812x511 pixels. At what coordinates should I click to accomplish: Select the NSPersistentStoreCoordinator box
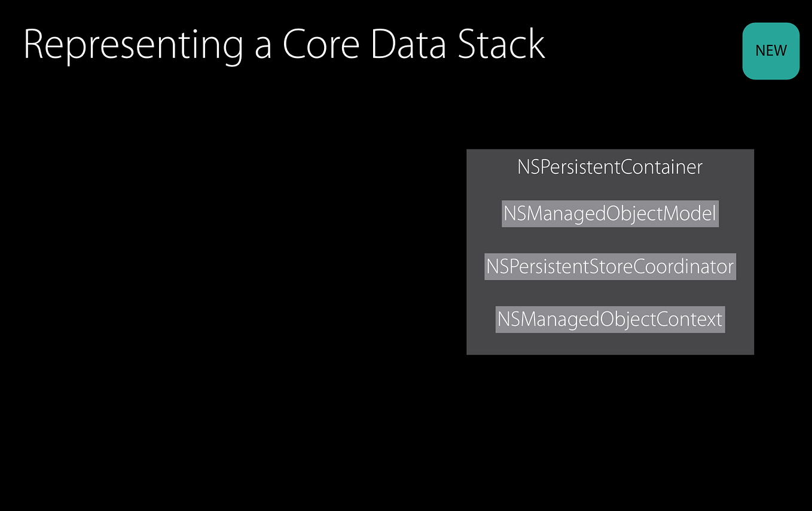click(610, 267)
